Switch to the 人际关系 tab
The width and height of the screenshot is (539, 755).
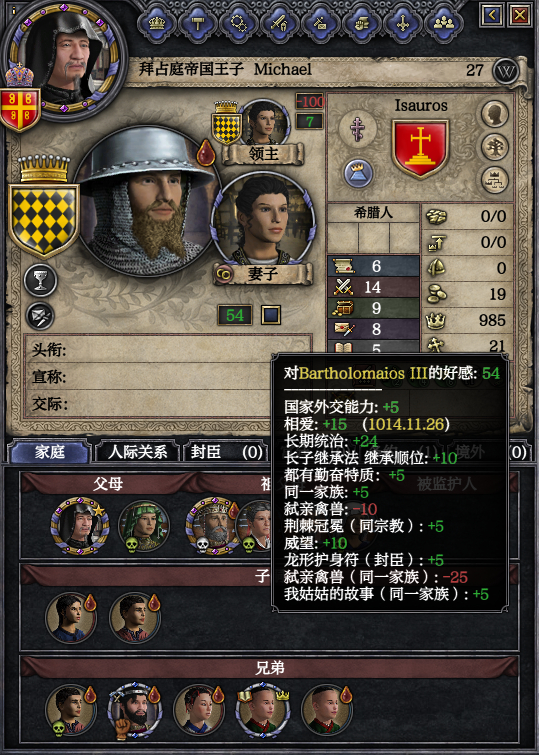point(137,452)
